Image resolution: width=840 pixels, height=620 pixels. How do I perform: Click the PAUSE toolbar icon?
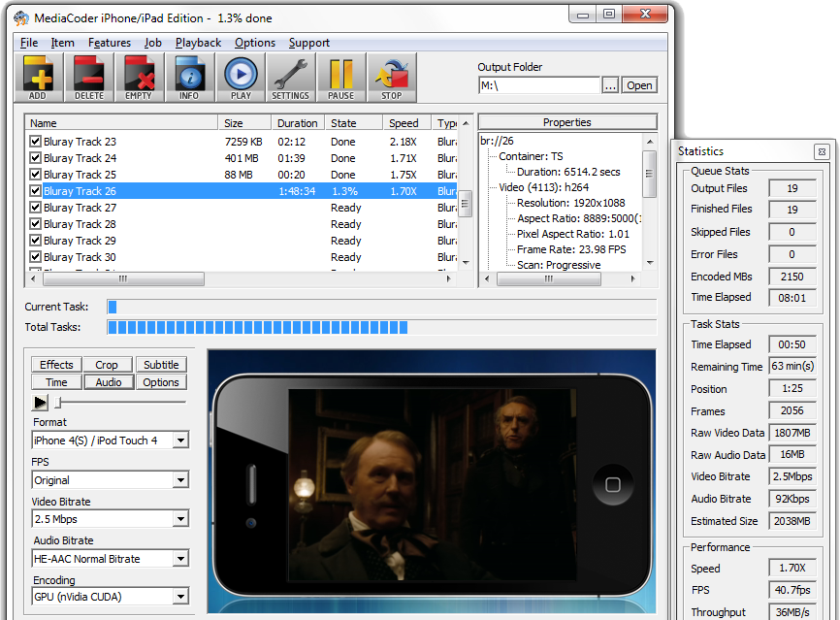click(340, 78)
